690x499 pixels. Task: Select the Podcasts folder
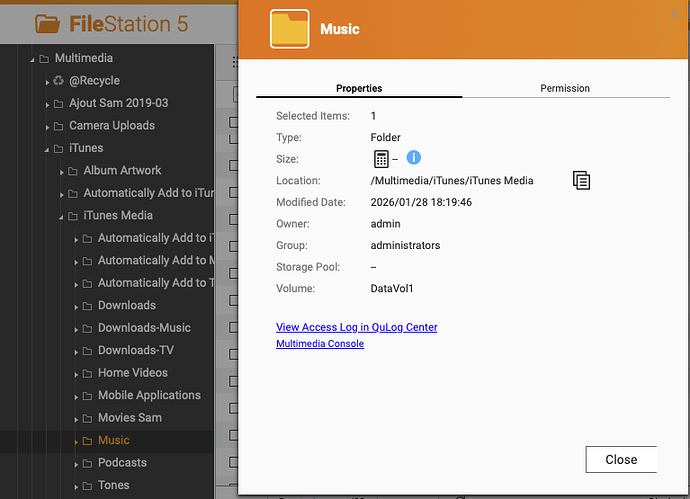pyautogui.click(x=122, y=462)
